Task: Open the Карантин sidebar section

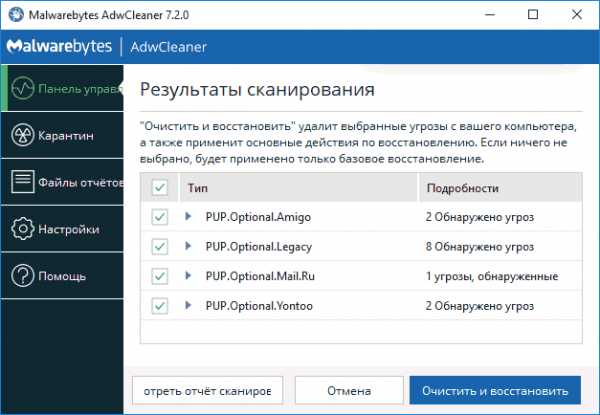Action: 62,135
